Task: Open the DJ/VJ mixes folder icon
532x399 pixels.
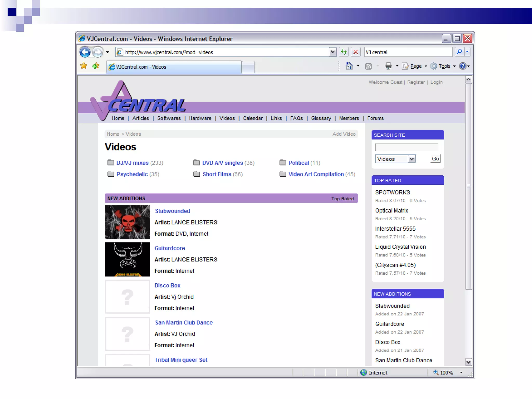Action: click(x=111, y=163)
